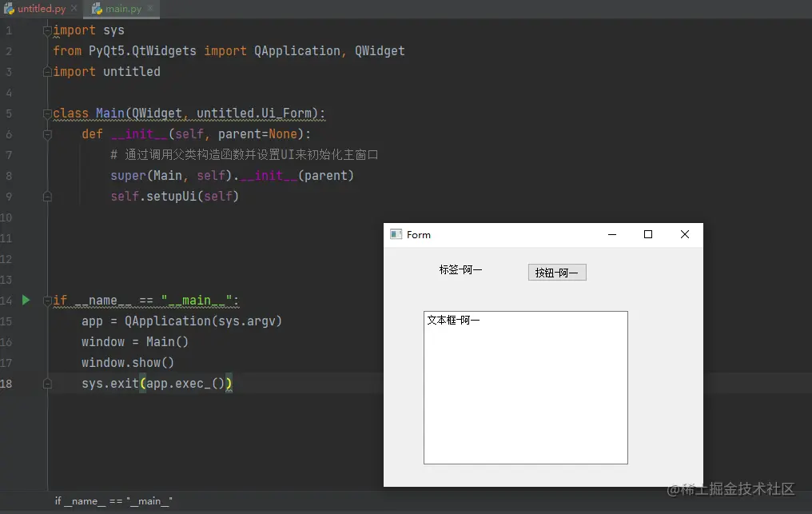Collapse the if __name__ block at line 14

tap(47, 300)
